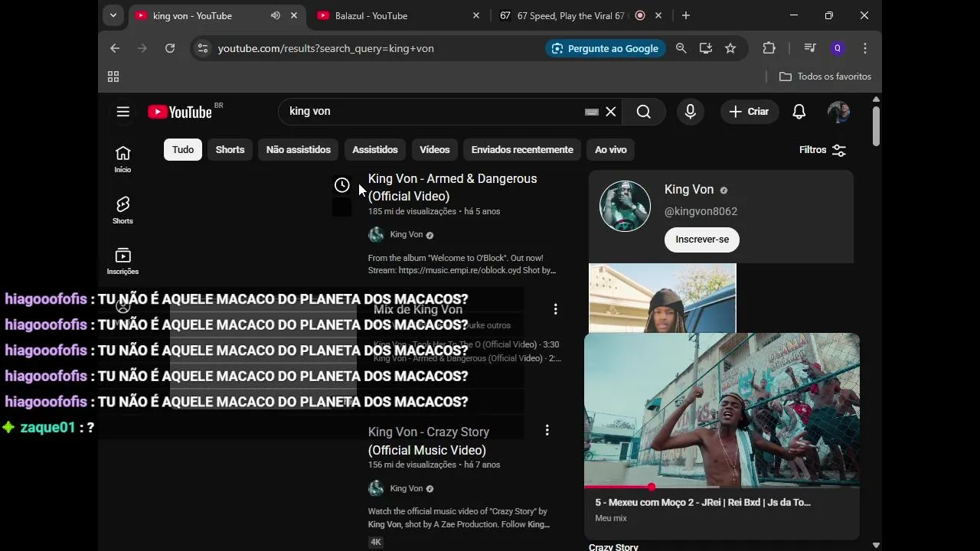Screen dimensions: 980x551
Task: Click the address bar URL
Action: [x=326, y=48]
